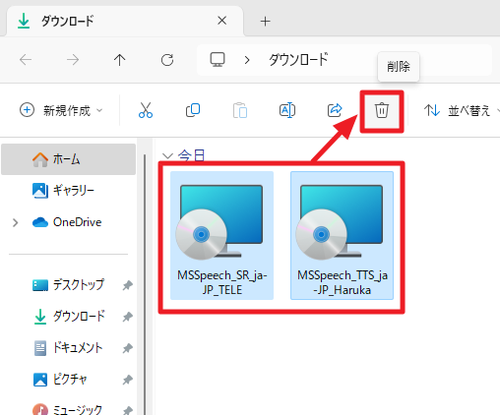Click the navigation pane scrollbar
The width and height of the screenshot is (500, 415).
point(145,284)
